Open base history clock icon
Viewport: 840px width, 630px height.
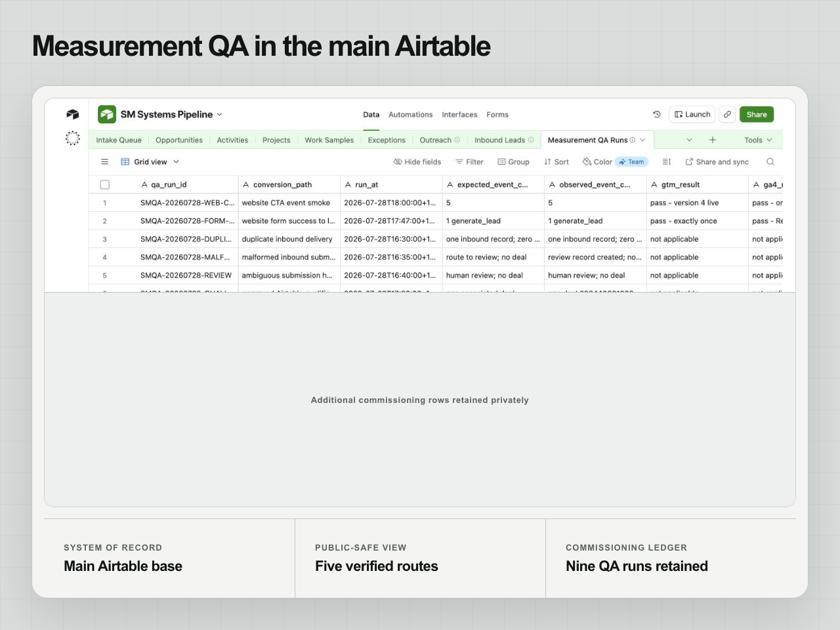tap(657, 114)
